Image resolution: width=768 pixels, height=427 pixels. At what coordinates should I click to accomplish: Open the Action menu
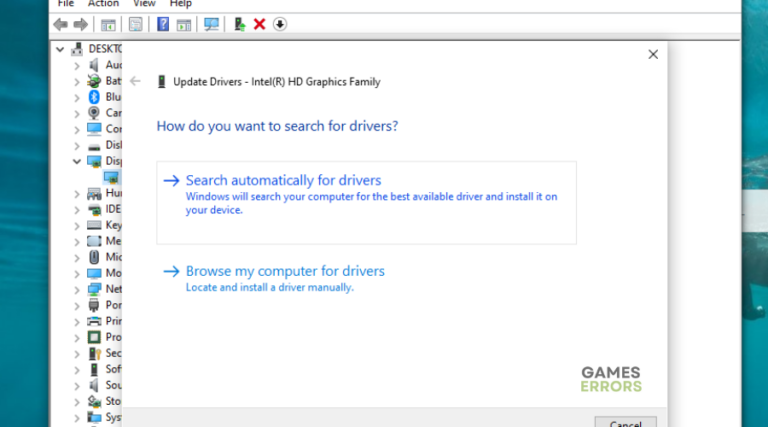pos(103,4)
